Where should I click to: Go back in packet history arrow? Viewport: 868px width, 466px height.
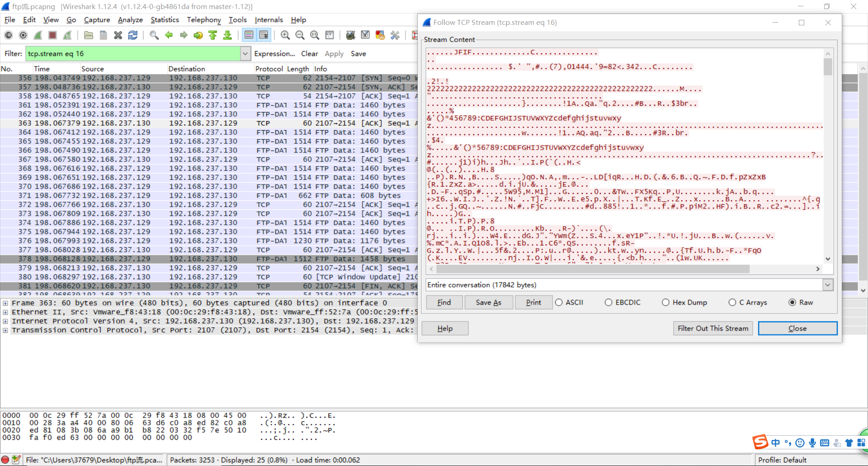(169, 35)
